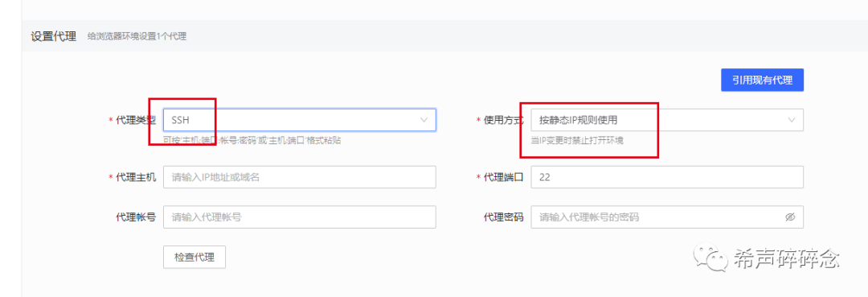Click the 希声碎碎念 watermark text
Viewport: 868px width, 297px height.
(x=787, y=258)
